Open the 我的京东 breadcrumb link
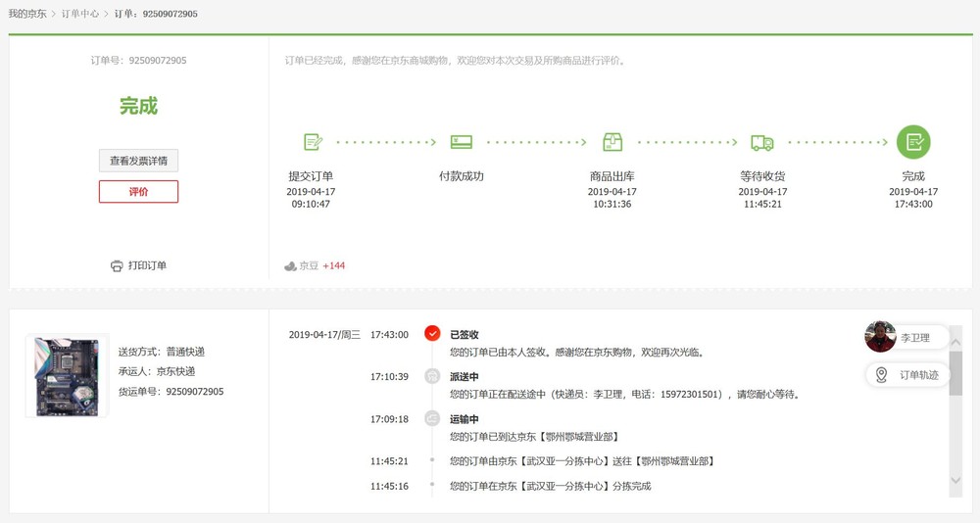Screen dimensions: 980x523 point(26,14)
